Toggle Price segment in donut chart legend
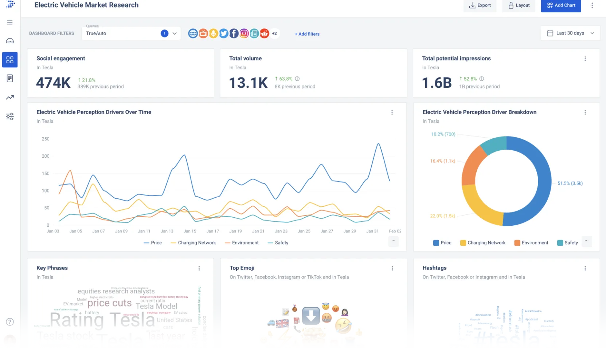606x364 pixels. tap(442, 243)
